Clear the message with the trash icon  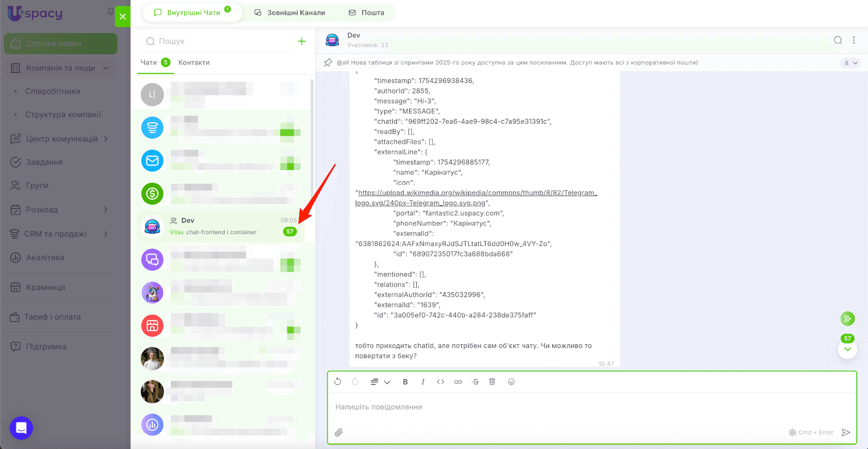pos(492,382)
